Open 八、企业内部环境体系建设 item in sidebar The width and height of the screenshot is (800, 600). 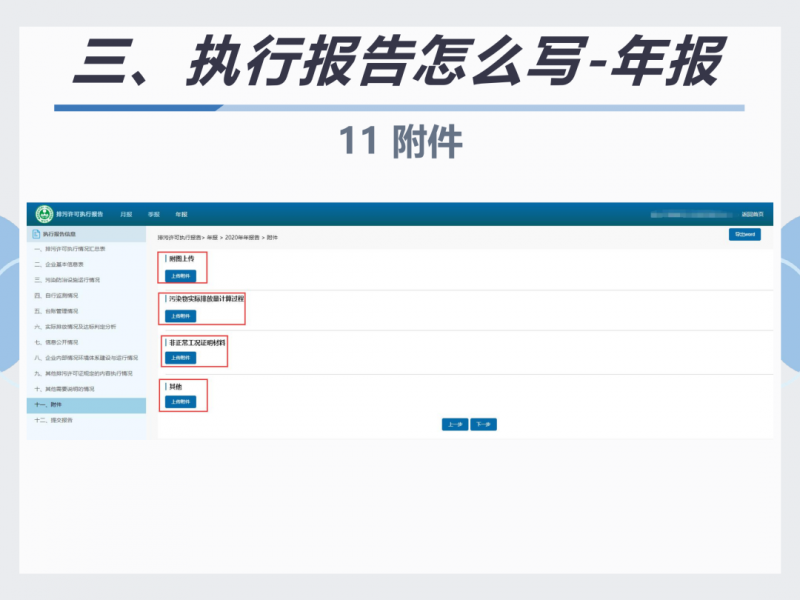click(86, 358)
